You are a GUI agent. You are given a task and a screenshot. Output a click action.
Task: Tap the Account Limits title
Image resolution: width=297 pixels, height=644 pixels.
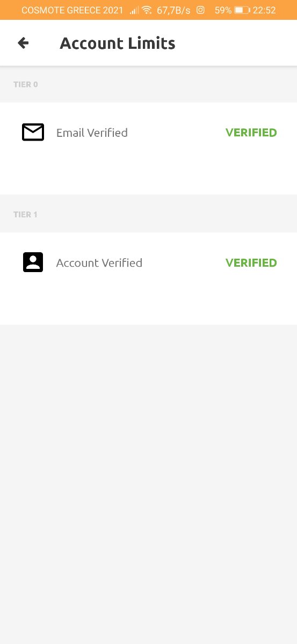118,43
